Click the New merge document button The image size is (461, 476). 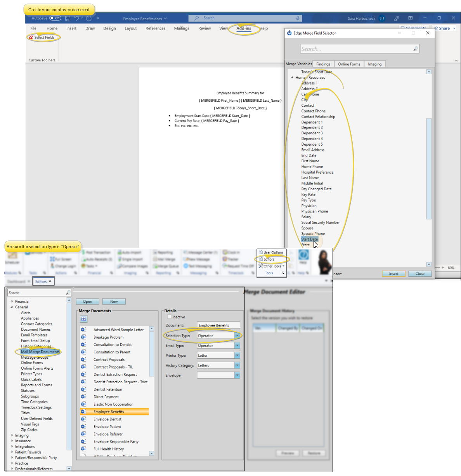114,302
